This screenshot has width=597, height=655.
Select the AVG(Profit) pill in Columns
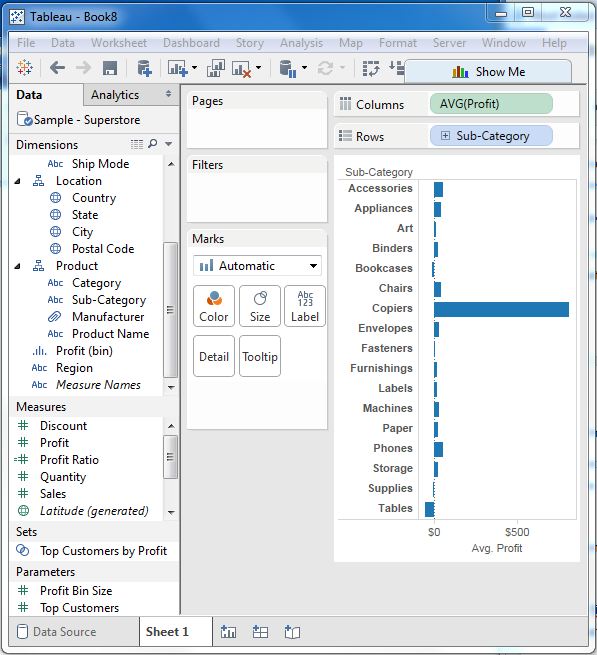pyautogui.click(x=491, y=104)
